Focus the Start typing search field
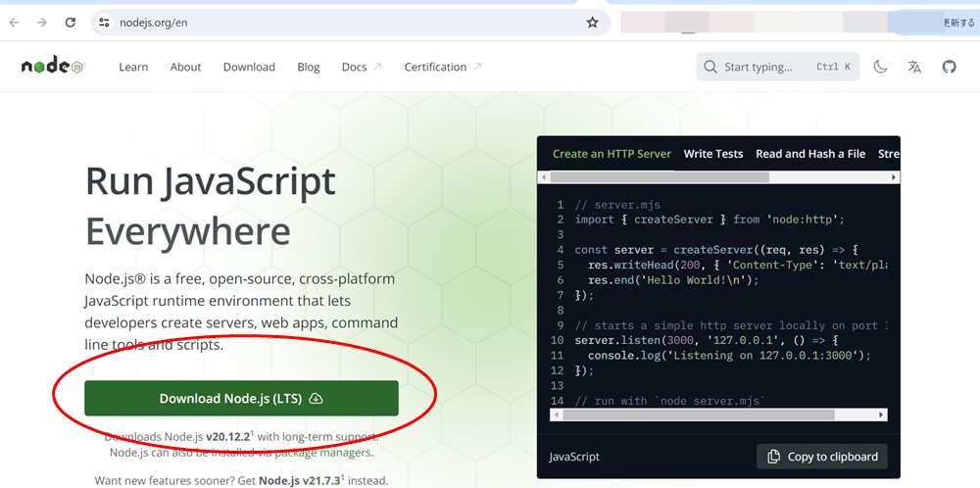The image size is (980, 488). (777, 67)
